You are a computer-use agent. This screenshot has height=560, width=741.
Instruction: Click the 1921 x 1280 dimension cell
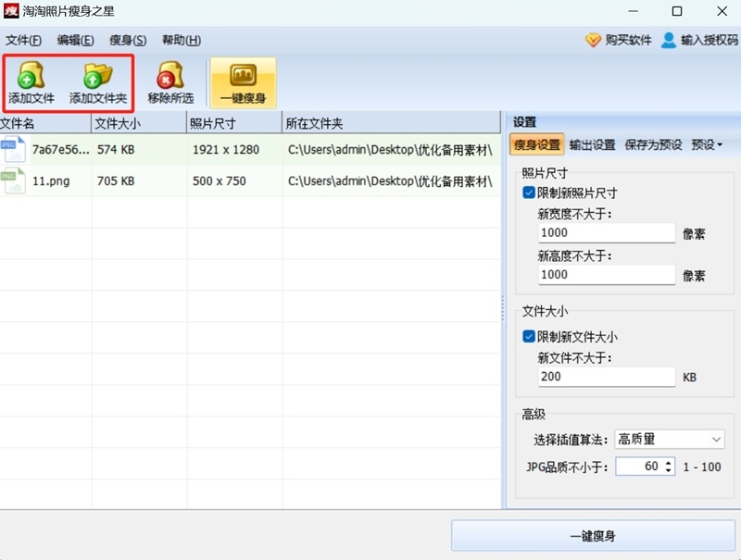226,150
